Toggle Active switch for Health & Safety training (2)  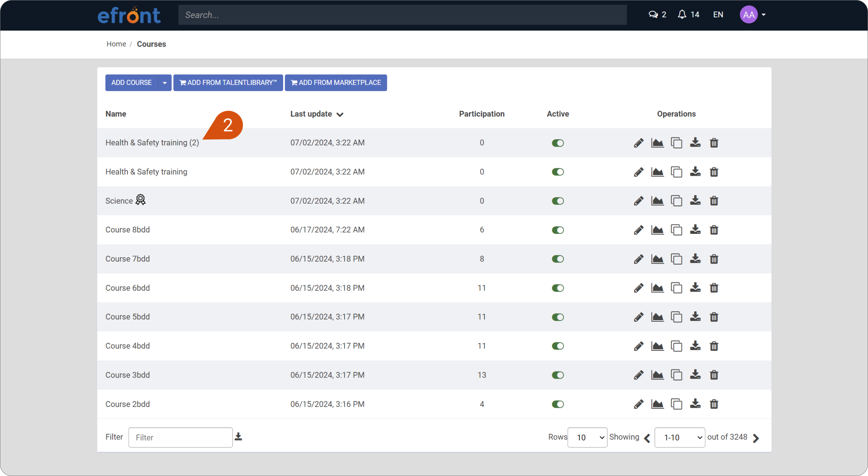click(558, 143)
